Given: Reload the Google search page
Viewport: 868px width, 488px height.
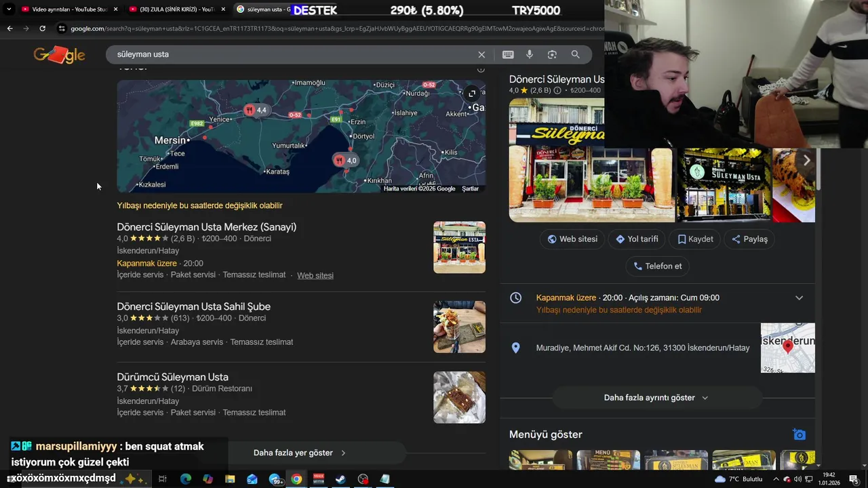Looking at the screenshot, I should [x=42, y=28].
